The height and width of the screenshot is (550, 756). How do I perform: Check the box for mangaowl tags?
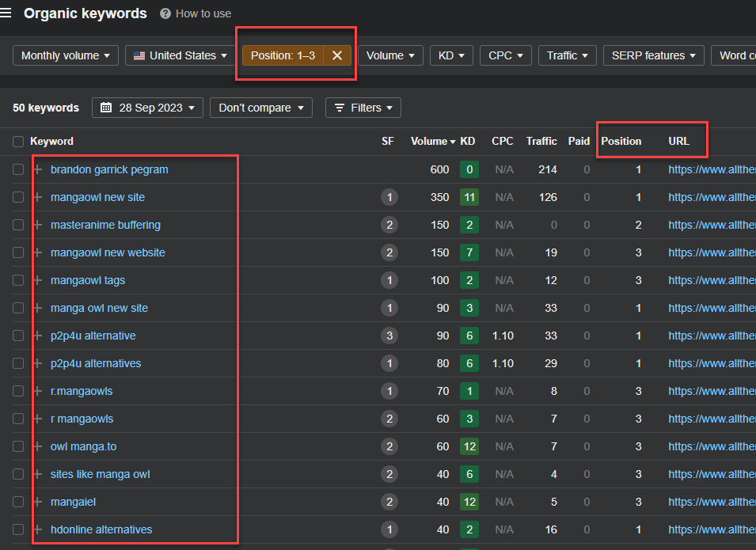point(18,280)
